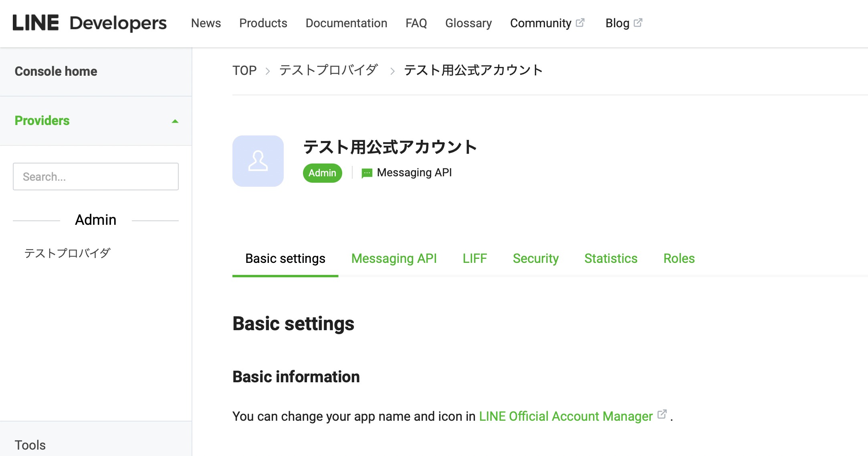
Task: Open the Statistics tab
Action: [x=611, y=258]
